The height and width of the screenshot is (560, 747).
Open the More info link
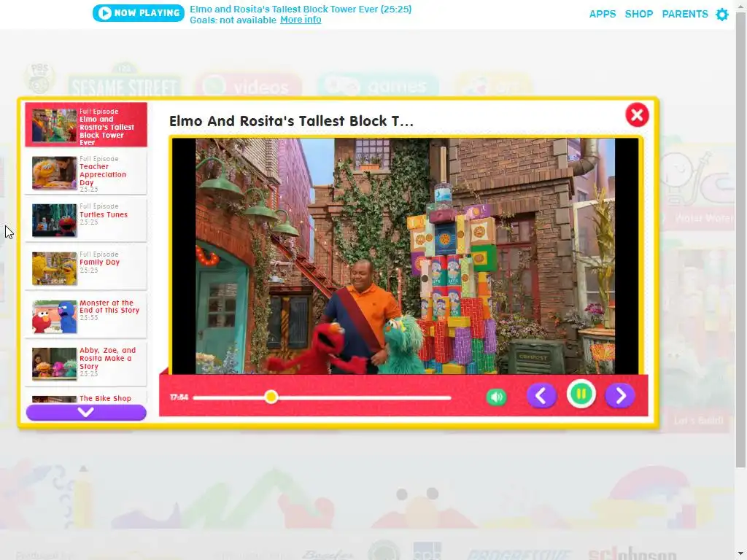(x=301, y=20)
